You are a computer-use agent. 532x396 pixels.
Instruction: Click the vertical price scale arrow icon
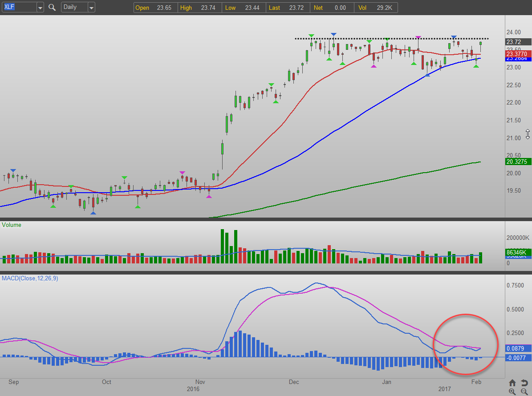pyautogui.click(x=528, y=134)
